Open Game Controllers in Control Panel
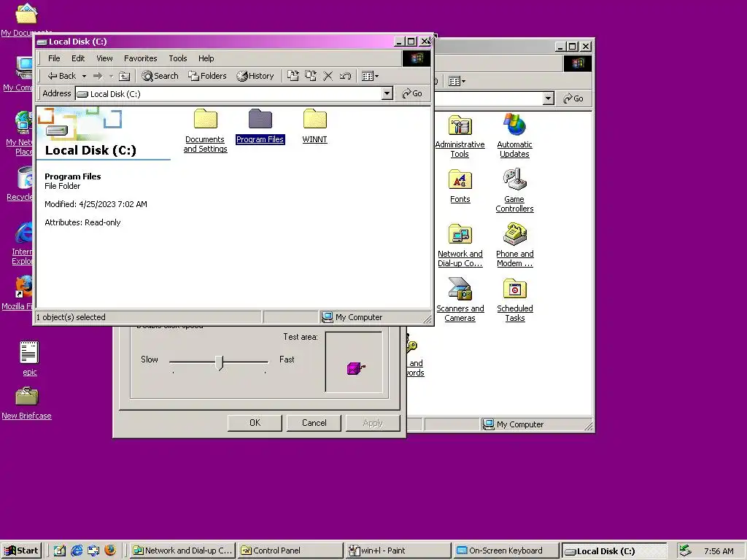Image resolution: width=747 pixels, height=560 pixels. [x=514, y=190]
